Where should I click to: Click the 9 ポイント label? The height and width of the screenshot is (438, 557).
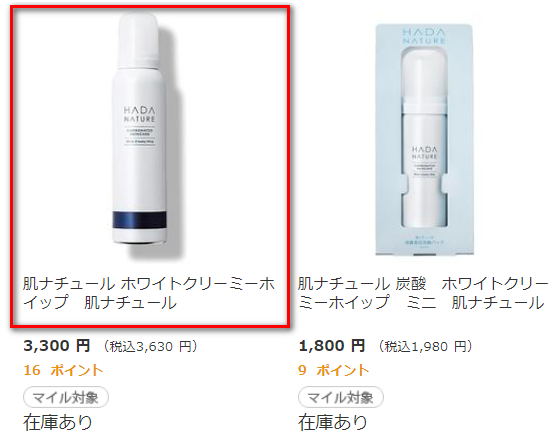click(x=334, y=370)
